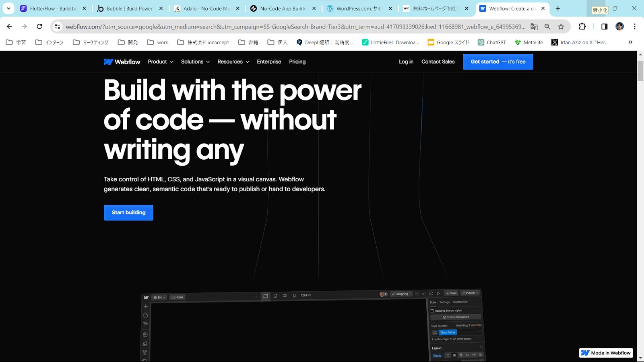This screenshot has width=644, height=362.
Task: Open the Chrome three-dot menu
Action: [x=635, y=27]
